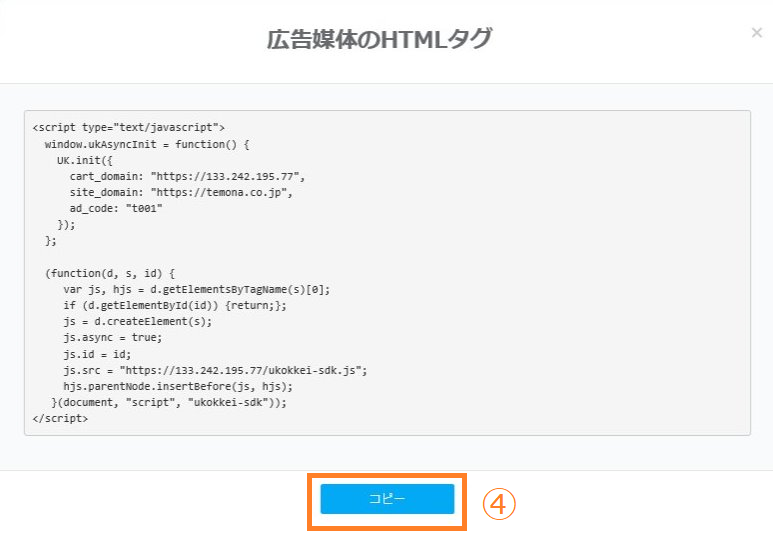775x541 pixels.
Task: Click the (document, "script", "ukokkei-sdk") line
Action: click(168, 402)
